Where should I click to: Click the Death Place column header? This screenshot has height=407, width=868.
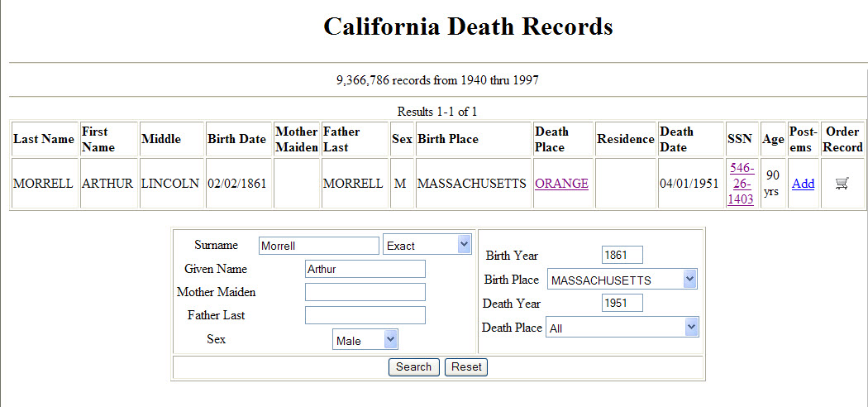click(563, 139)
